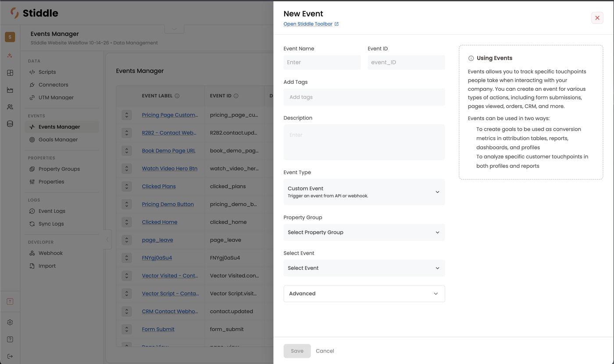Screen dimensions: 614x364
Task: Open Event Logs in the sidebar
Action: click(52, 211)
